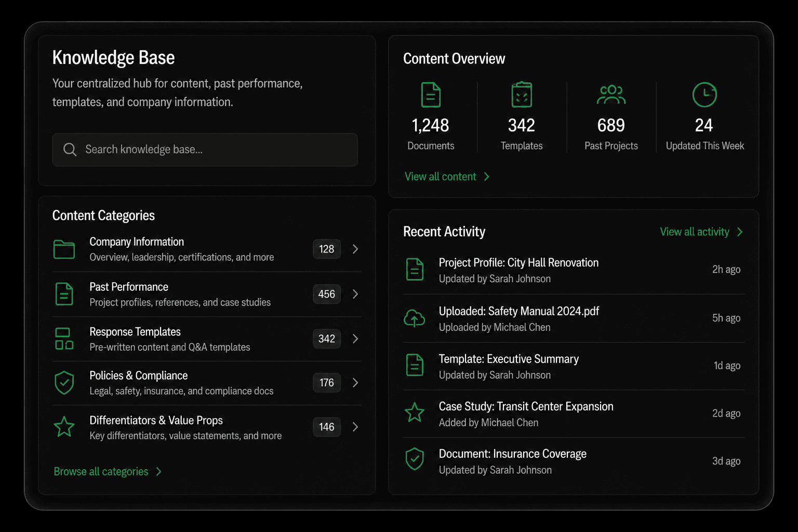Click 'Project profiles, references, and case studies'
Image resolution: width=798 pixels, height=532 pixels.
[180, 302]
